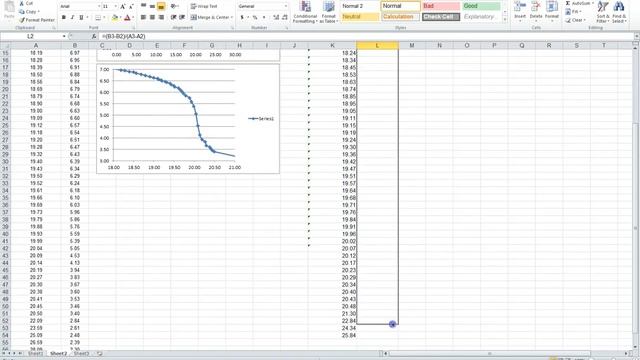Set middle vertical alignment
The image size is (640, 360).
click(x=152, y=7)
